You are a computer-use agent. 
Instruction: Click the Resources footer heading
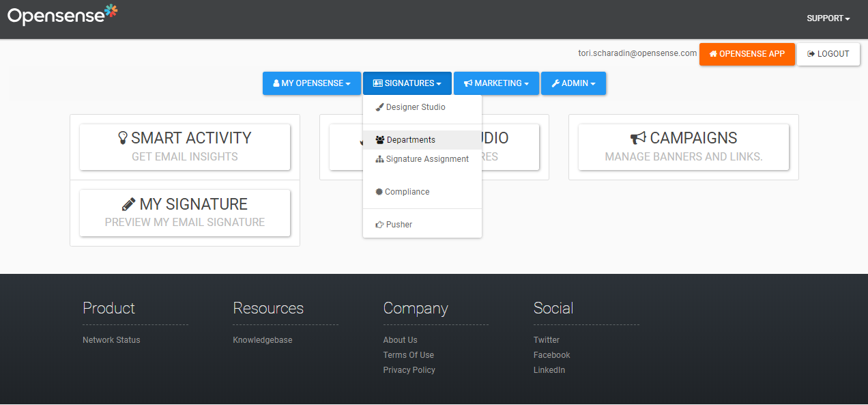tap(268, 308)
